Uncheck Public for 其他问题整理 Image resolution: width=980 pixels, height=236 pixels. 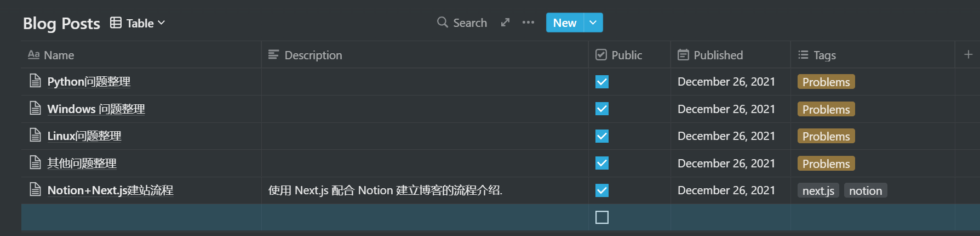tap(602, 163)
